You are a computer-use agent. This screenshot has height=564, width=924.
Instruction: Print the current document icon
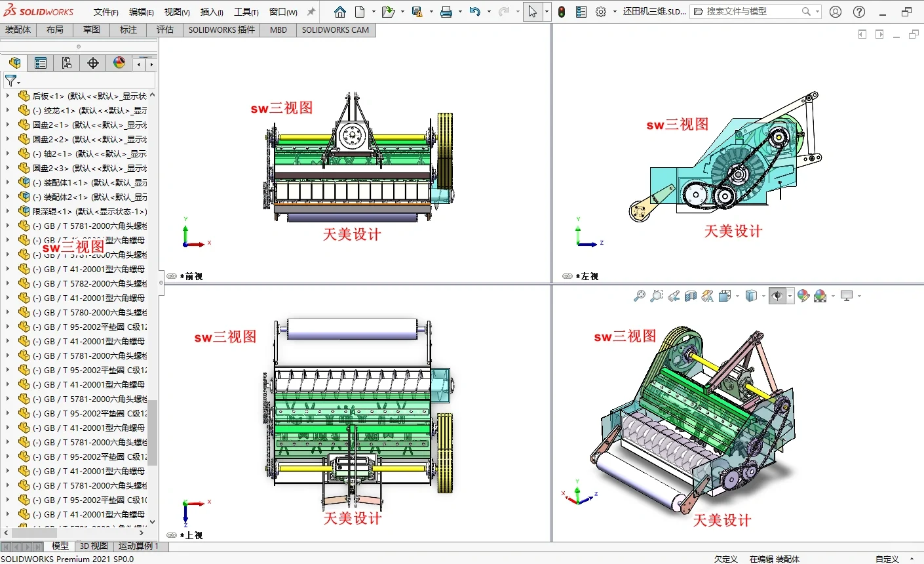pyautogui.click(x=446, y=12)
